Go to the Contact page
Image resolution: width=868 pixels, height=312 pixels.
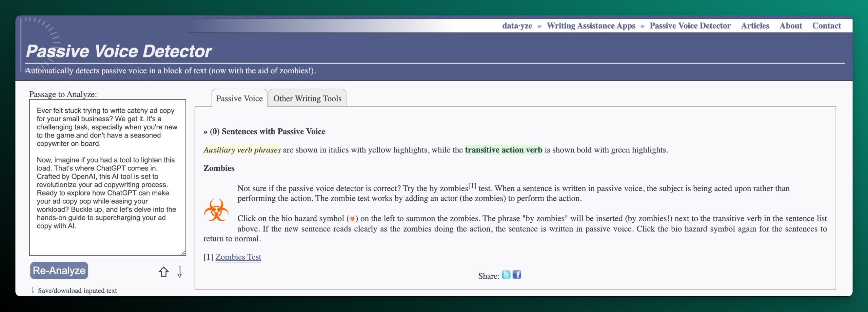827,26
